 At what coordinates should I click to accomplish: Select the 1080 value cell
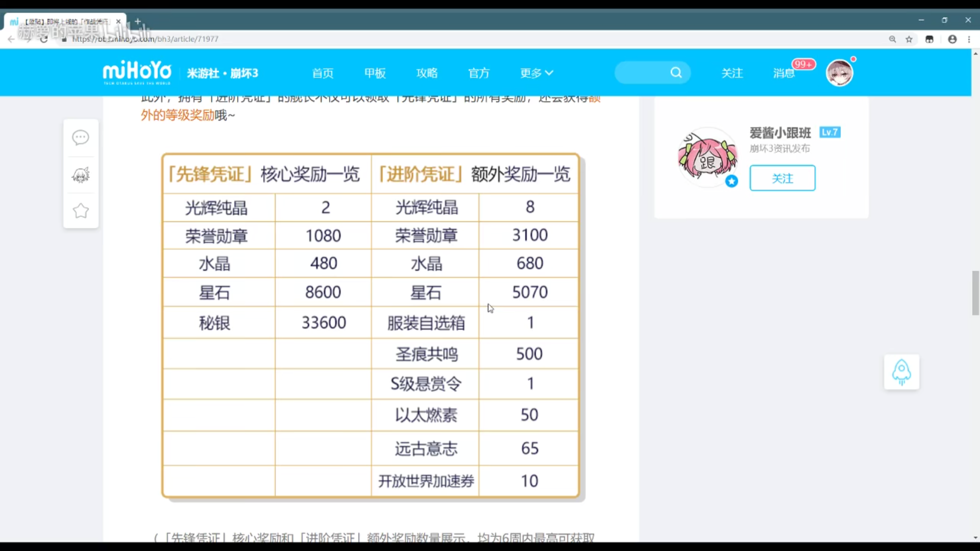[323, 235]
